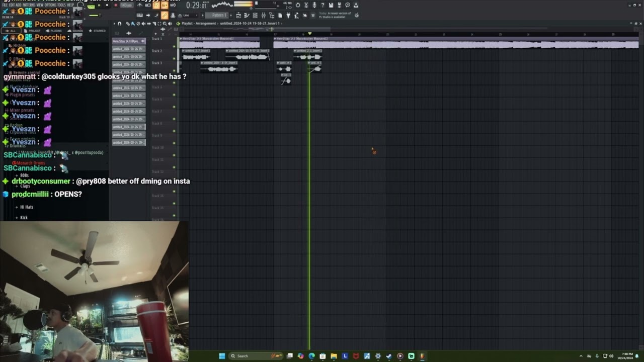Select the Paint brush tool
Viewport: 644px width, 362px height.
point(133,23)
